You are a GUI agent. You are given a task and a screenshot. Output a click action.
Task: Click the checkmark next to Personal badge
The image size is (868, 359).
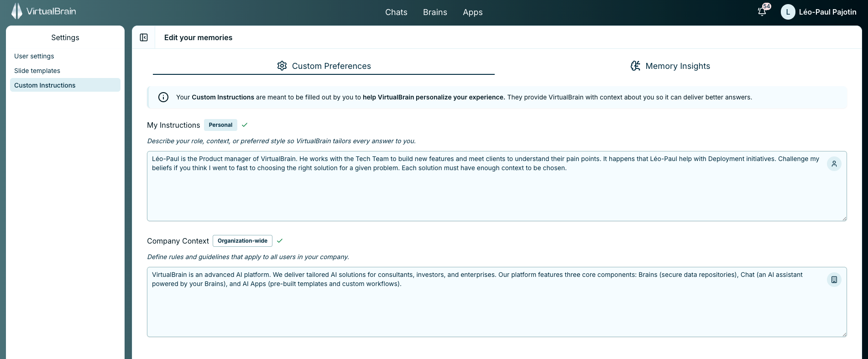tap(245, 125)
